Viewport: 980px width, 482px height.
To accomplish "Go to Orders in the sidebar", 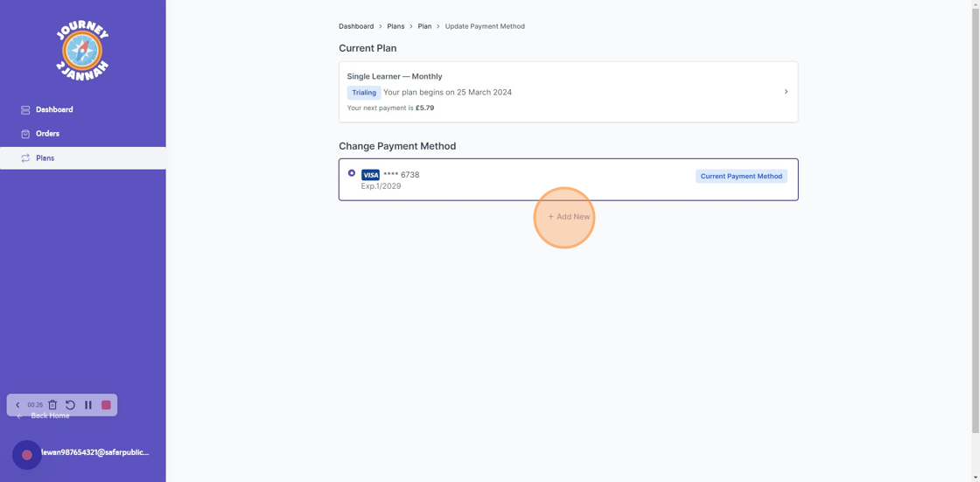I will tap(47, 134).
